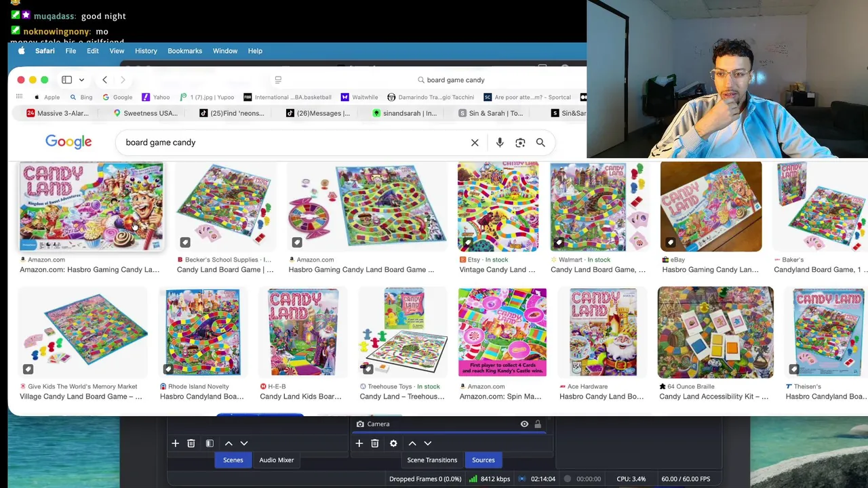868x488 pixels.
Task: Open the International BA.basketball bookmark
Action: click(x=288, y=97)
